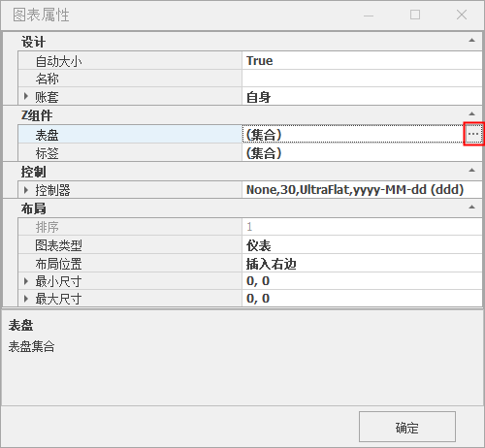Collapse the 控制 category section

[471, 170]
